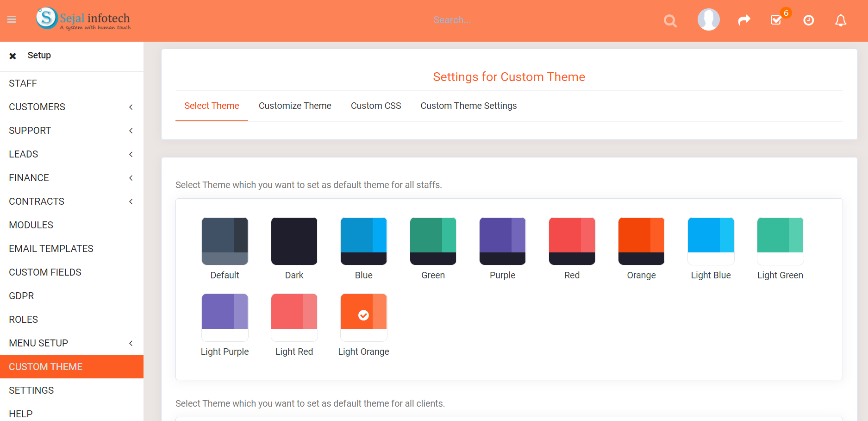Close the Setup menu with X

click(13, 56)
